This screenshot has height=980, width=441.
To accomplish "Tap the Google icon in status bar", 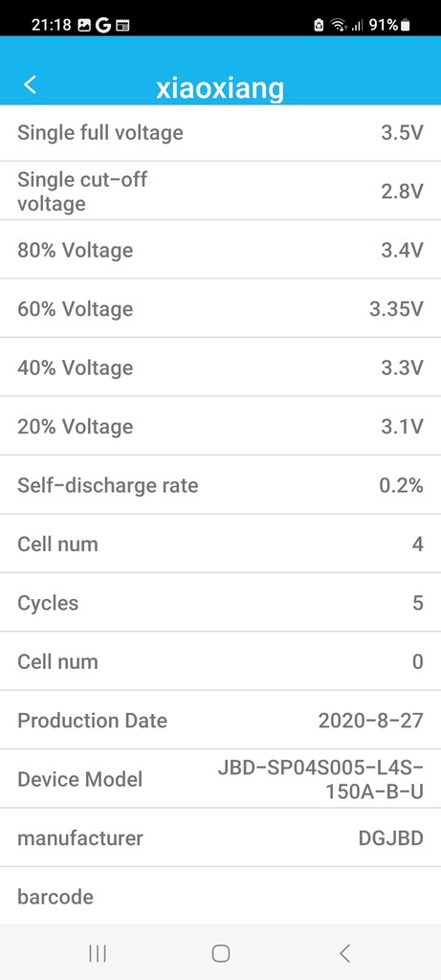I will (x=103, y=25).
